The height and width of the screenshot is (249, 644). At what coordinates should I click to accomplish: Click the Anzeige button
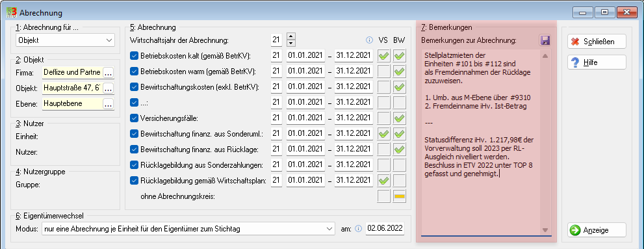(x=597, y=230)
